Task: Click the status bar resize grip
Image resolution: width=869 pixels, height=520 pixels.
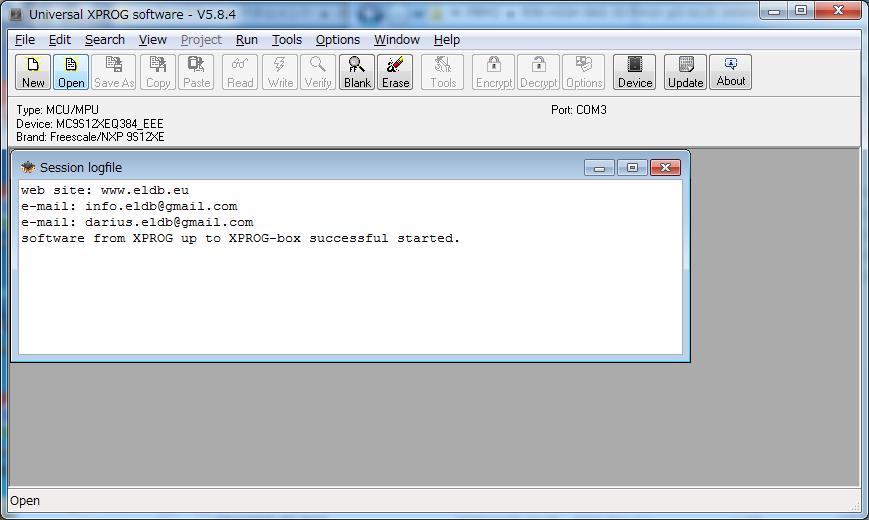Action: coord(855,507)
